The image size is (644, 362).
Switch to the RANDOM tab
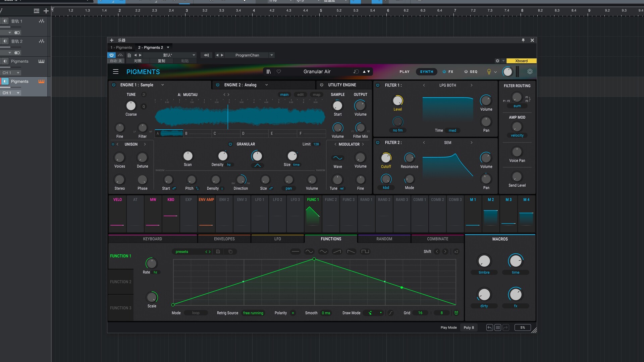tap(384, 239)
